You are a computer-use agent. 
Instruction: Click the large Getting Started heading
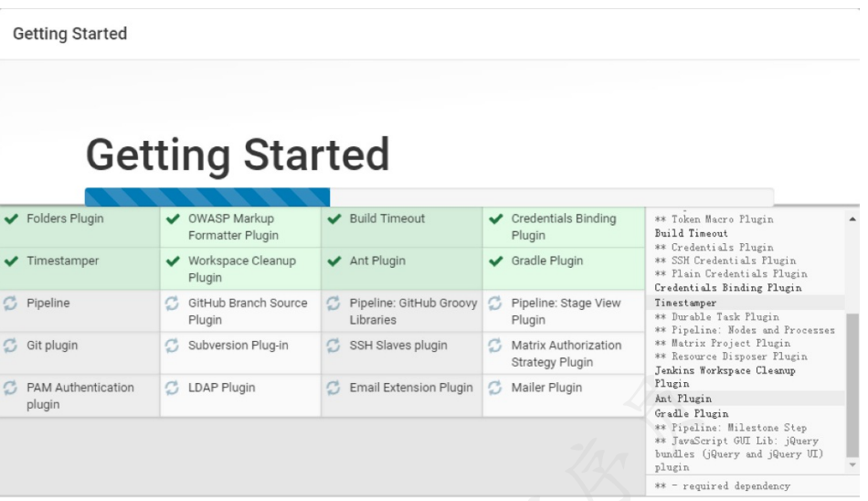[x=238, y=155]
